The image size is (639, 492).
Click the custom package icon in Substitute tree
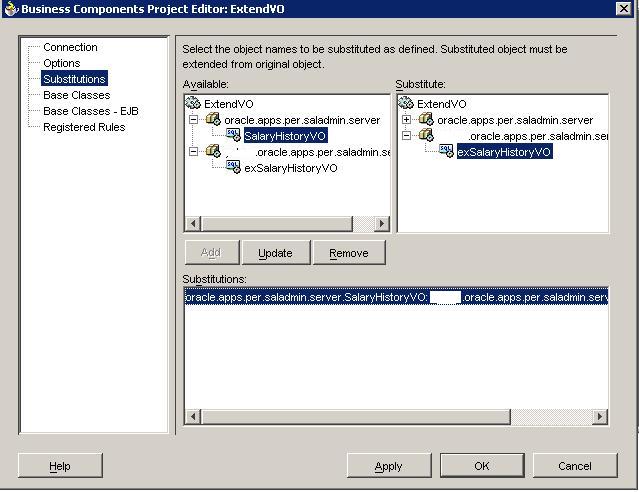tap(426, 135)
